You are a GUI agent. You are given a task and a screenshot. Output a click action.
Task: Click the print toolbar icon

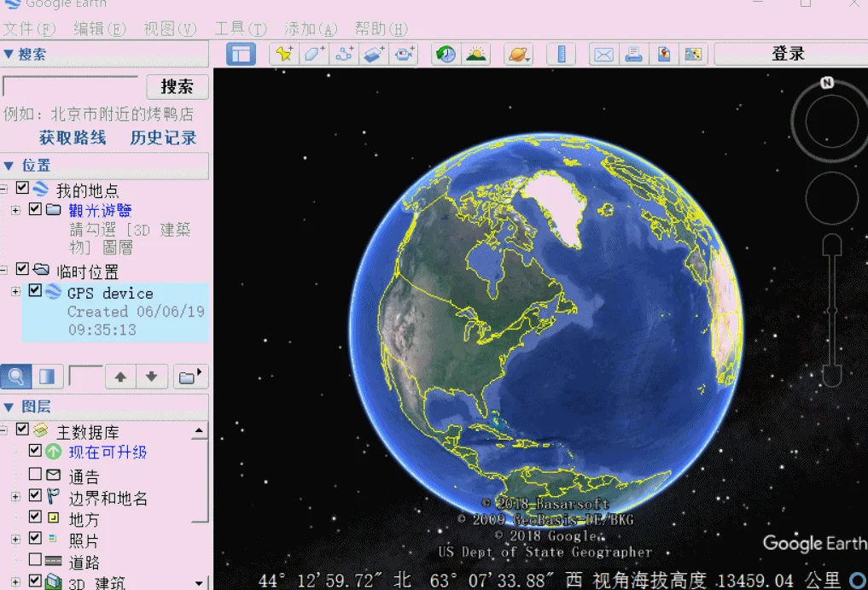tap(633, 55)
